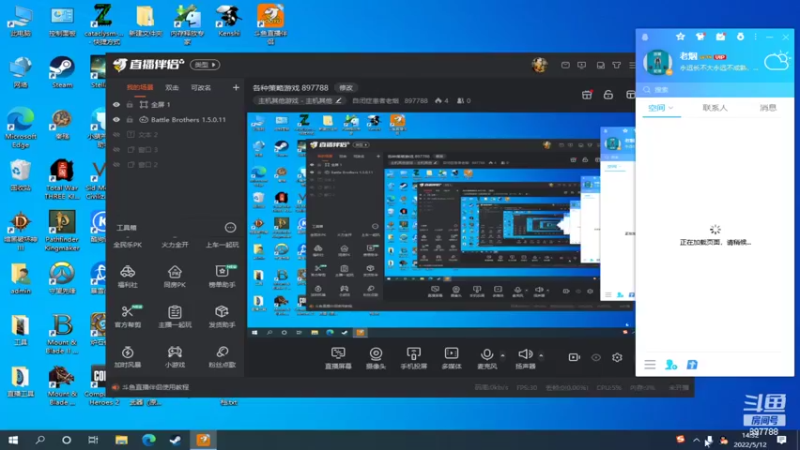Open the mail icon in the QQ panel header
The image size is (800, 450).
[x=720, y=37]
